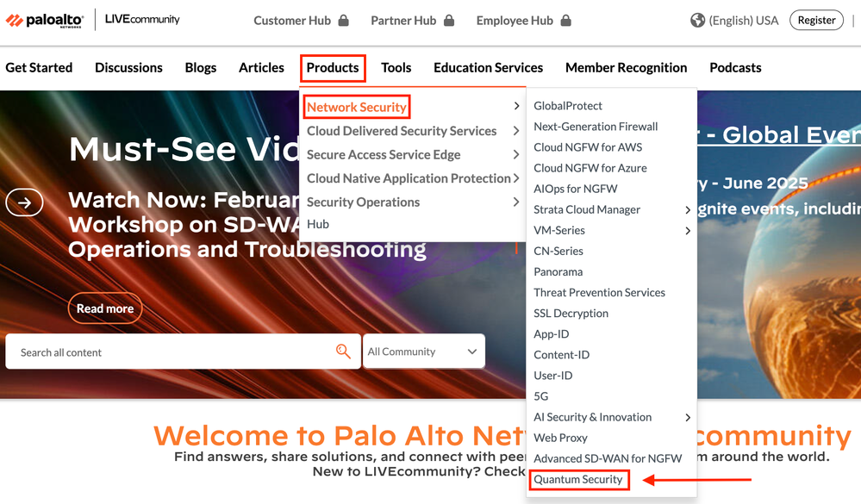861x504 pixels.
Task: Click the Read more button
Action: (105, 308)
